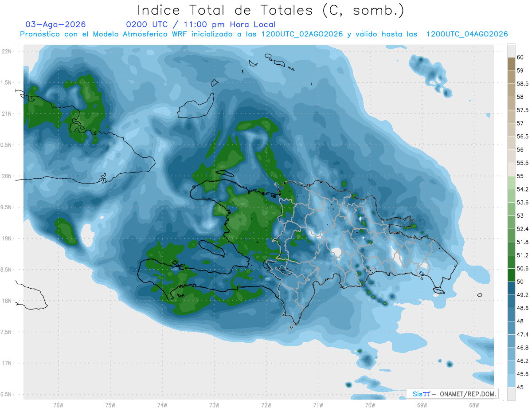
Task: Click the '6.5N' latitude label
Action: (6, 395)
